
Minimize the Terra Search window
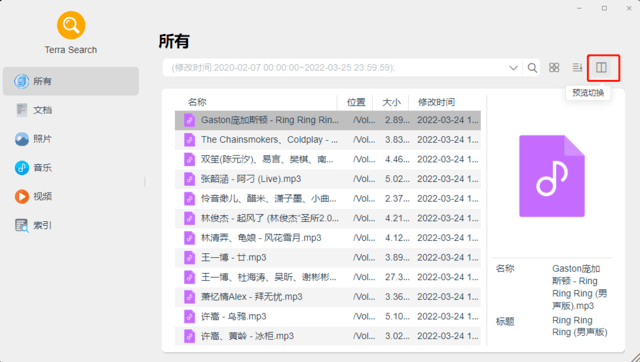580,8
